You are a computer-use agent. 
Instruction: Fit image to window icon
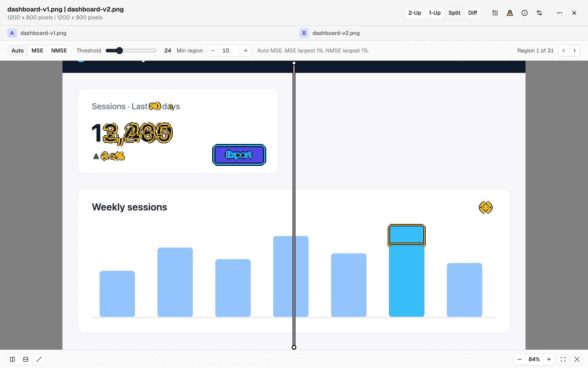[x=563, y=359]
